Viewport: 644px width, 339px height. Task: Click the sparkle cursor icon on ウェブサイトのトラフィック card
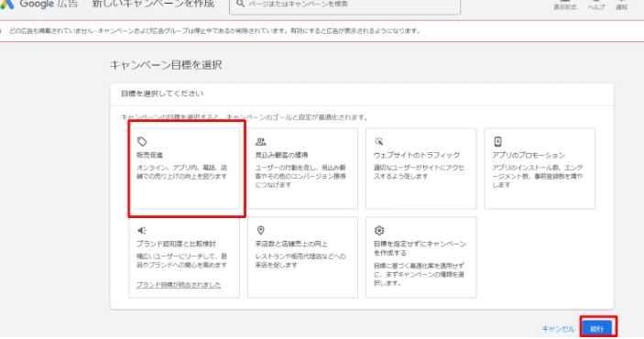pos(378,142)
